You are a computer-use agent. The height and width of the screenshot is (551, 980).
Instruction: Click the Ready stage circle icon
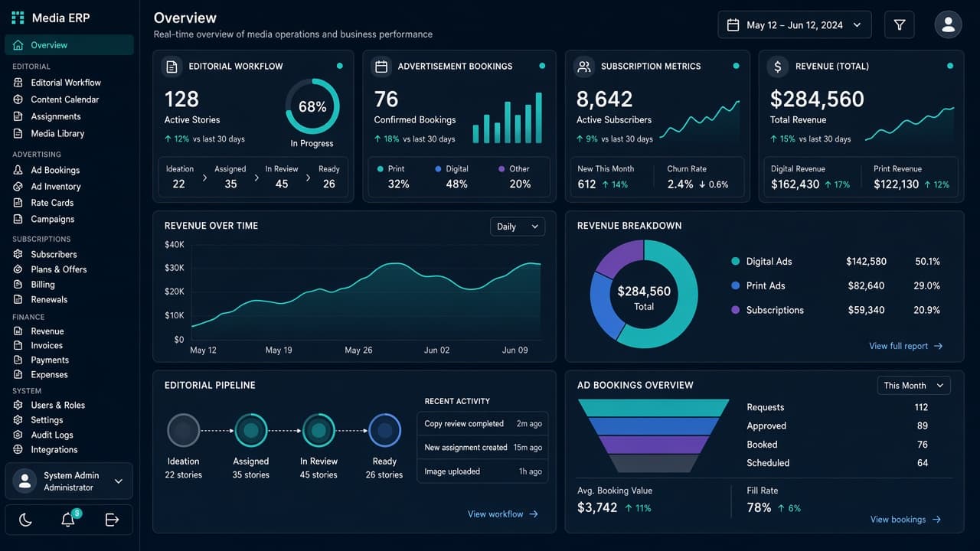point(384,431)
